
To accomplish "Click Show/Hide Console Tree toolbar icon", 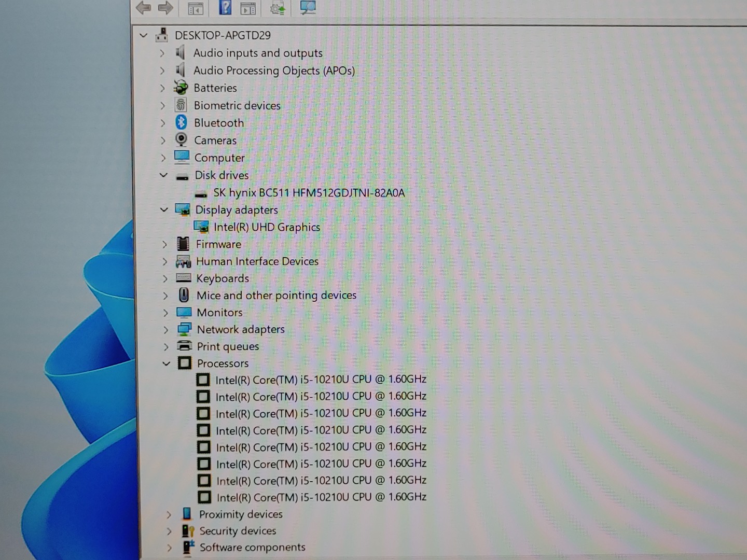I will click(x=196, y=8).
